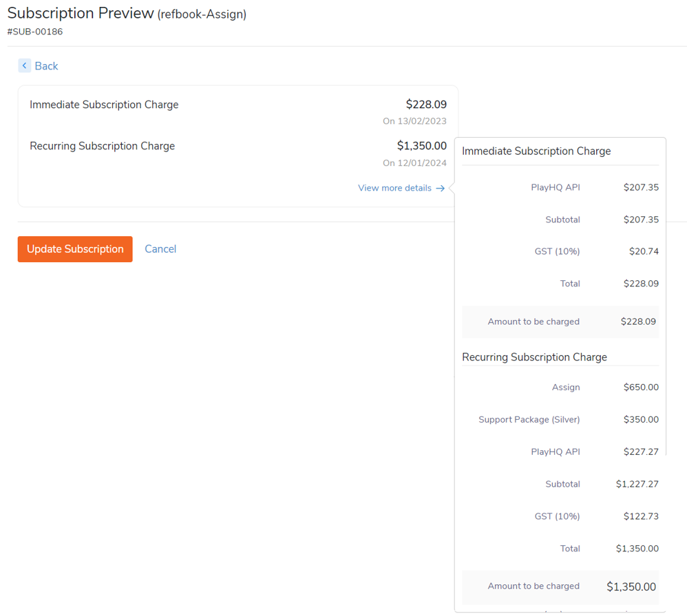Click the Recurring Subscription Charge popup heading
Viewport: 687px width, 616px height.
pos(534,357)
